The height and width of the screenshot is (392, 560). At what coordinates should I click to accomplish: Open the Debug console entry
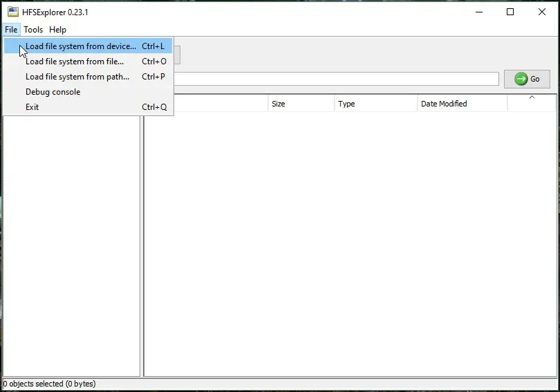(88, 92)
